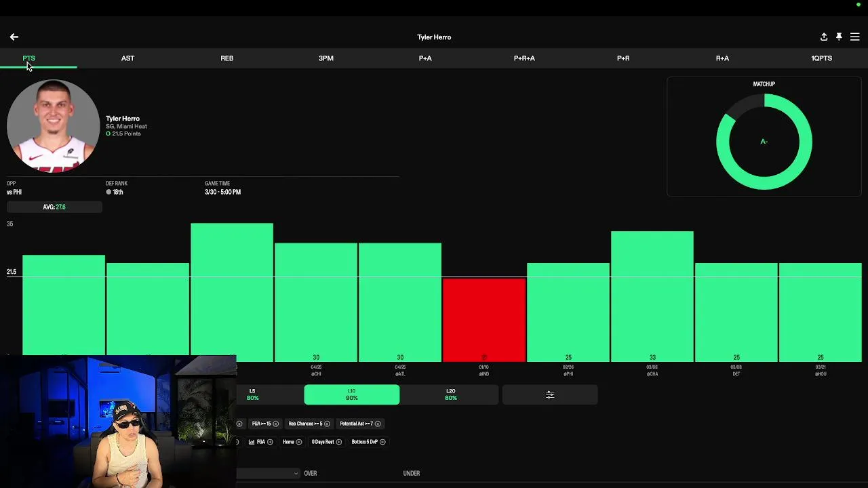Click the share/export icon in the header
Screen dimensions: 868x488
pyautogui.click(x=824, y=37)
